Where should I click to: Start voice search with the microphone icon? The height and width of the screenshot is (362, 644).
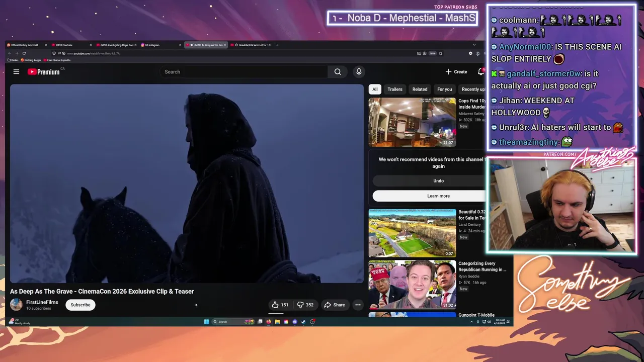359,72
